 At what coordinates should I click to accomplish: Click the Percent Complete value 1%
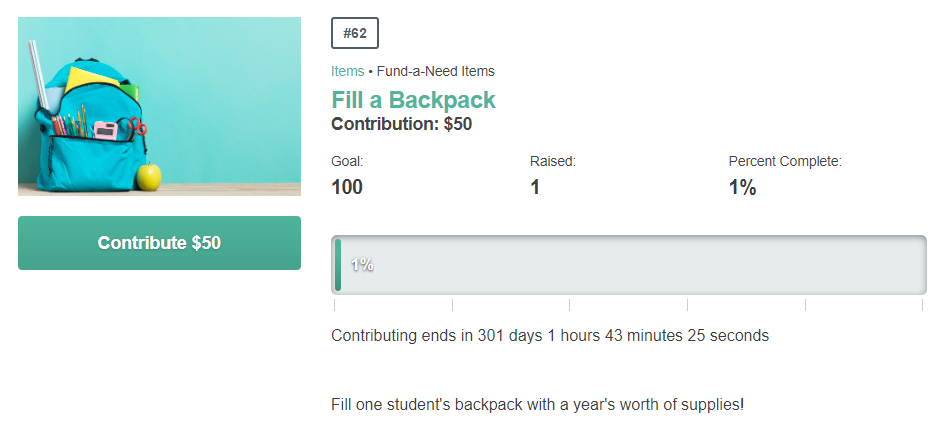point(743,187)
